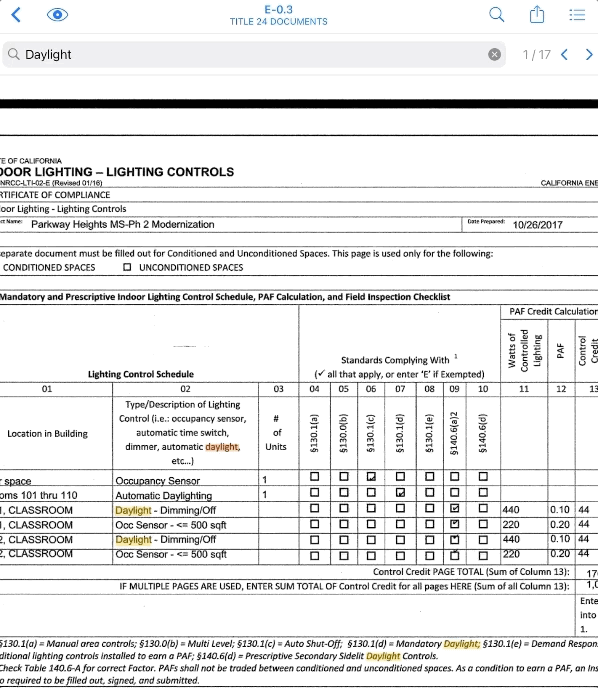Toggle §130.0(b) checkbox in Automatic Daylighting row

pos(344,492)
